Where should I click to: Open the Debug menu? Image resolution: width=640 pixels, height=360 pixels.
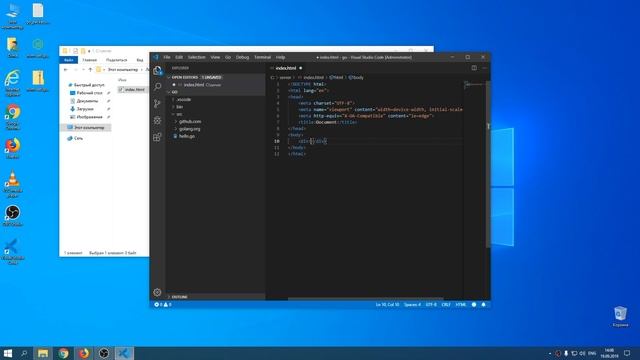tap(242, 57)
